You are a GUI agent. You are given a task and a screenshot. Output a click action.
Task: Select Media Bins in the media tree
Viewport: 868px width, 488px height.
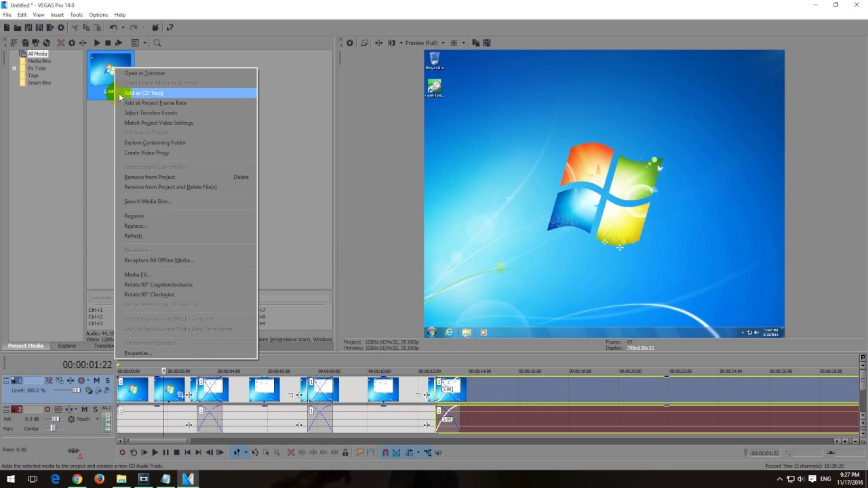pyautogui.click(x=39, y=61)
